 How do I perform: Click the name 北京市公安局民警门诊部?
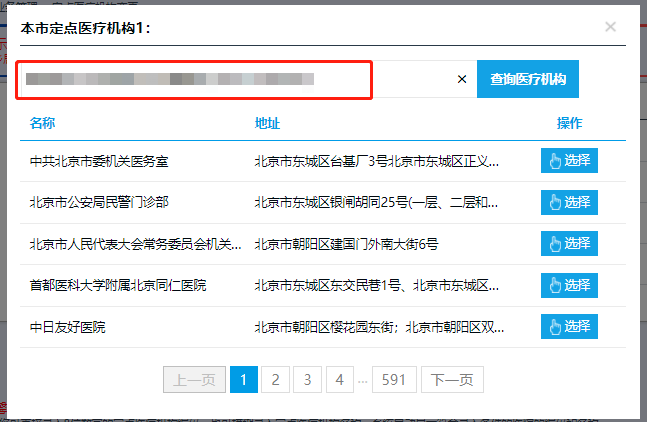tap(99, 202)
